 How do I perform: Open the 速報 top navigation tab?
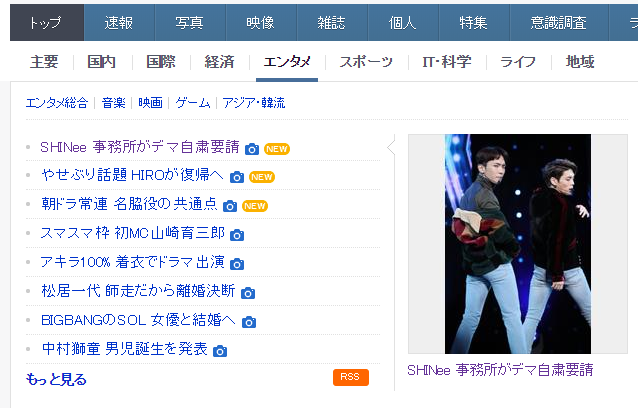pos(119,22)
